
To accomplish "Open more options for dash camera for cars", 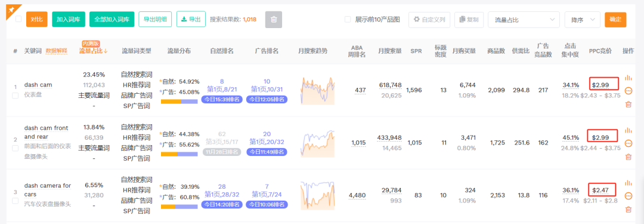I will tap(628, 195).
